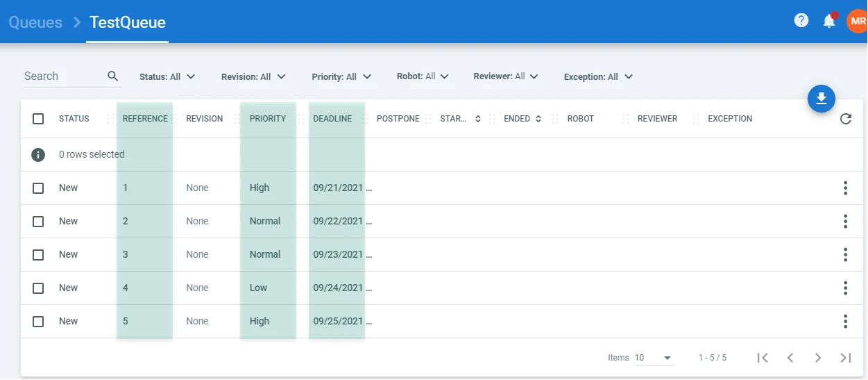The width and height of the screenshot is (868, 380).
Task: Open the Priority: All filter dropdown
Action: point(341,77)
